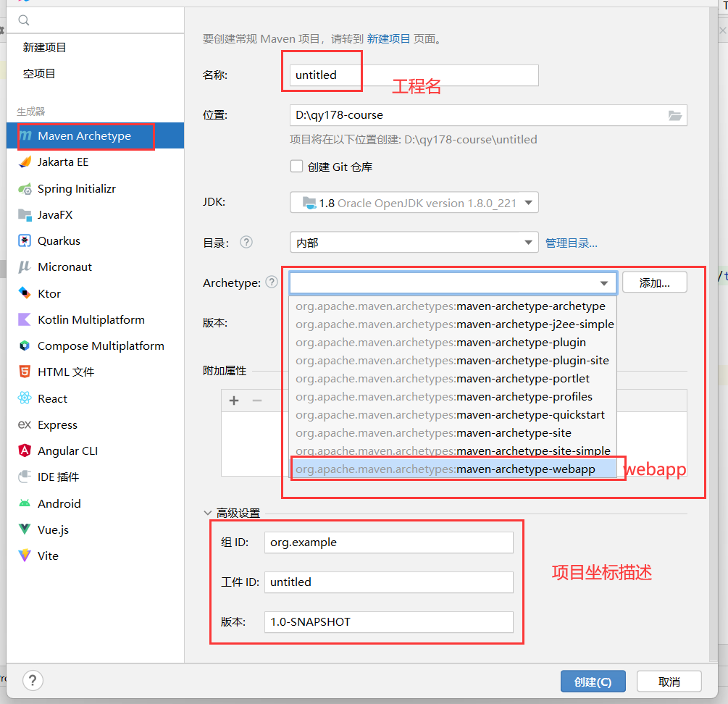Click the 创建(C) button
The width and height of the screenshot is (728, 704).
point(593,682)
